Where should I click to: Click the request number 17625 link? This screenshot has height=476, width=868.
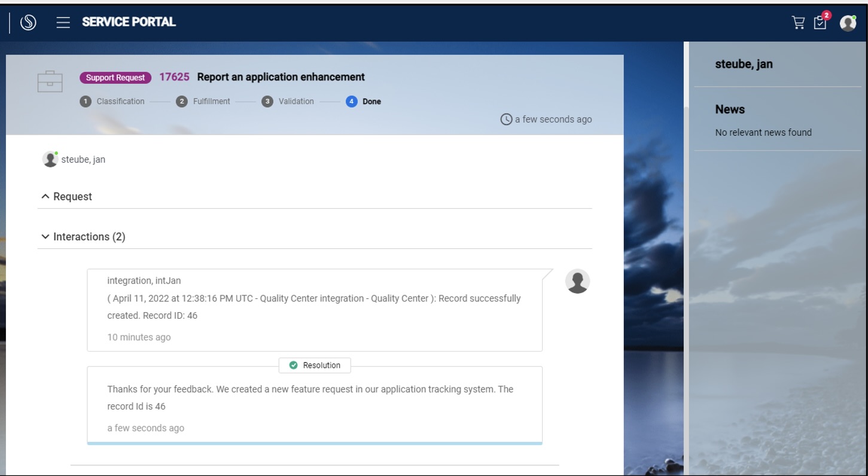coord(173,77)
